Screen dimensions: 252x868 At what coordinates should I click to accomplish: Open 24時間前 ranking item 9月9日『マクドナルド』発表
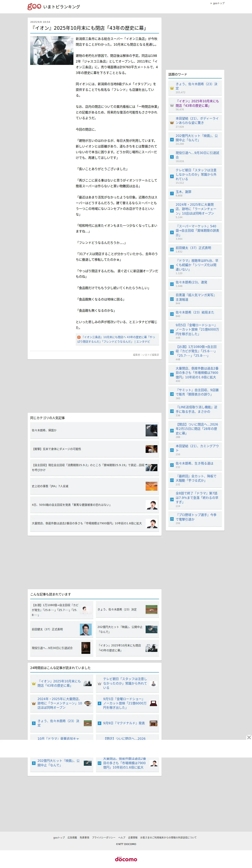(124, 723)
